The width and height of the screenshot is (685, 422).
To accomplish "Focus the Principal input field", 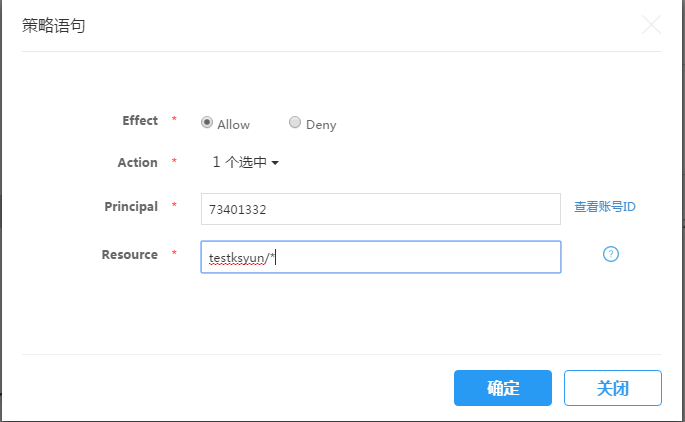I will (381, 209).
